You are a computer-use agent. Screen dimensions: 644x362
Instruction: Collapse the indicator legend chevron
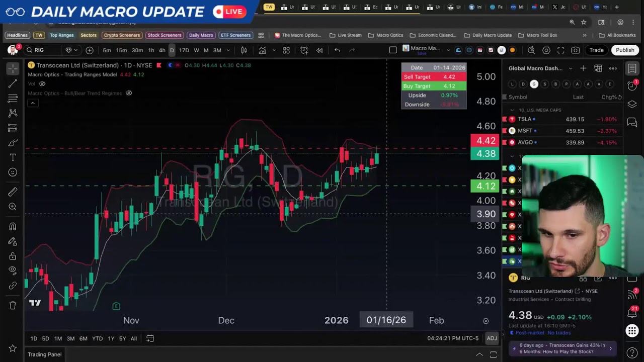[x=33, y=103]
